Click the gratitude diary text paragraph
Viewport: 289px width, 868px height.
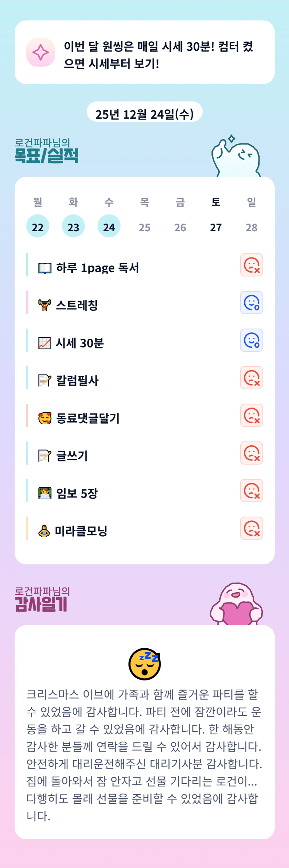pyautogui.click(x=144, y=755)
